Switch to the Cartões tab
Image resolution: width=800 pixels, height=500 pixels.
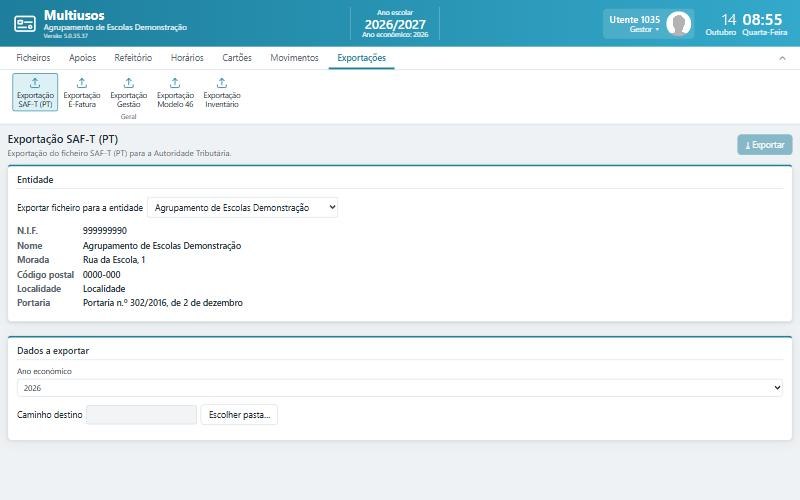coord(237,58)
